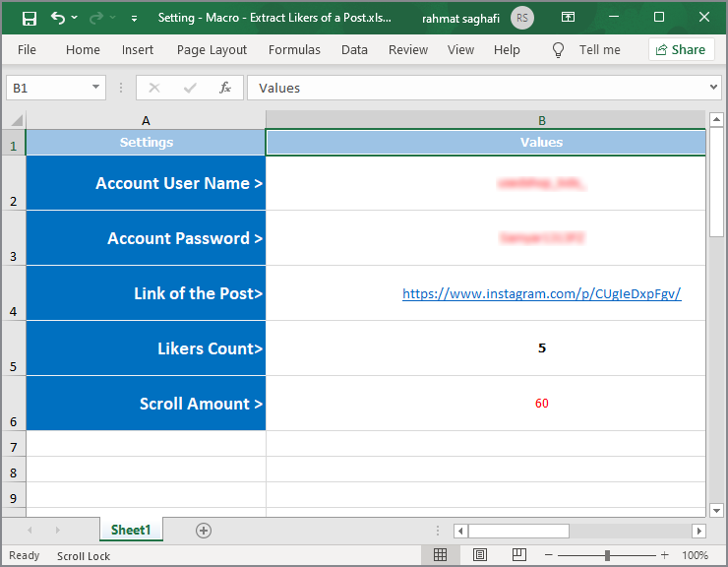Click the select all corner triangle
Viewport: 728px width, 567px height.
pos(17,121)
